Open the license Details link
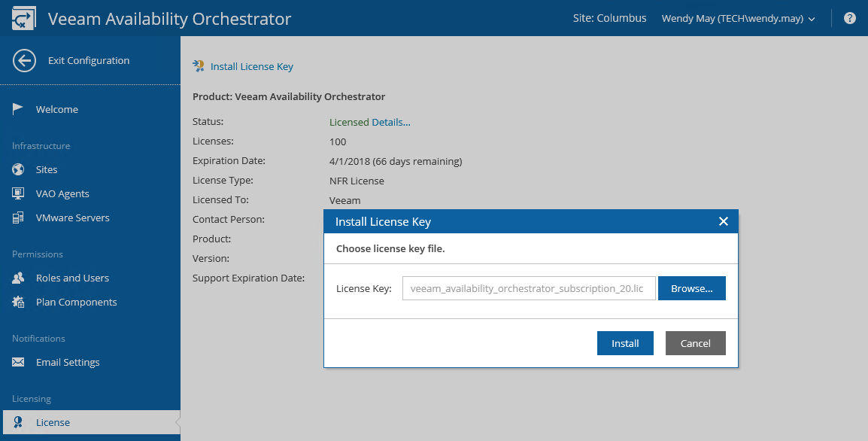868x441 pixels. point(391,123)
